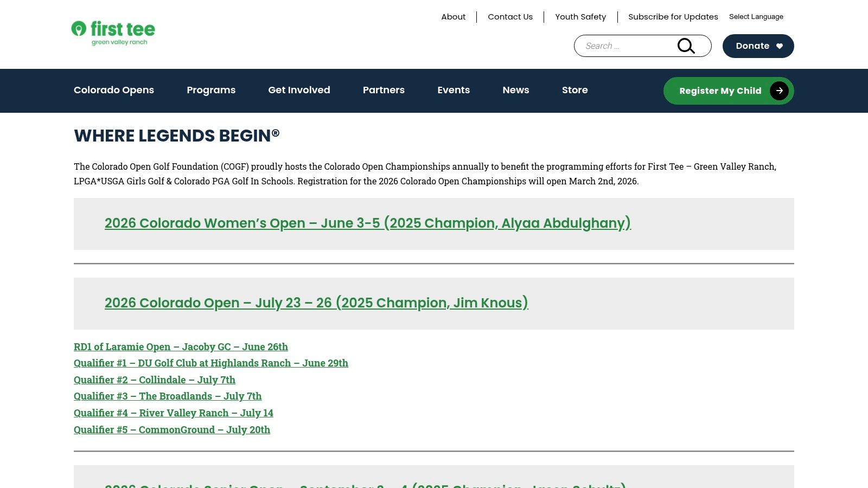This screenshot has height=488, width=868.
Task: Open the Events menu
Action: click(454, 90)
